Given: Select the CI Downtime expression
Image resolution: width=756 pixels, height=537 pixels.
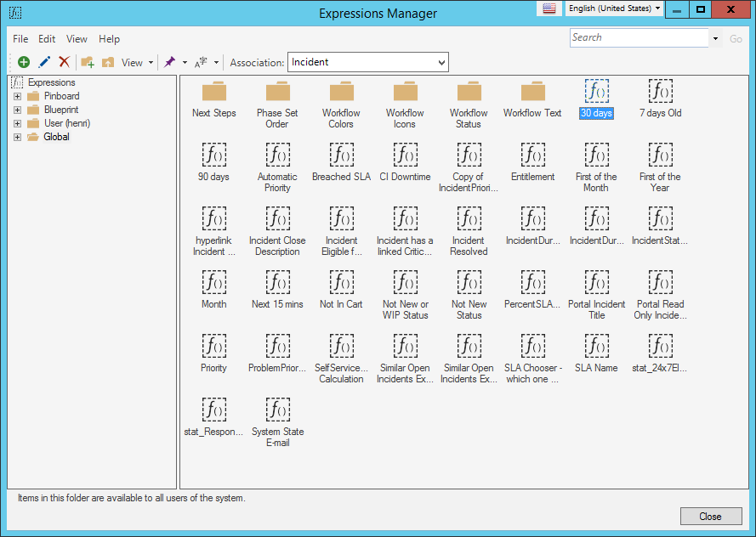Looking at the screenshot, I should coord(405,163).
